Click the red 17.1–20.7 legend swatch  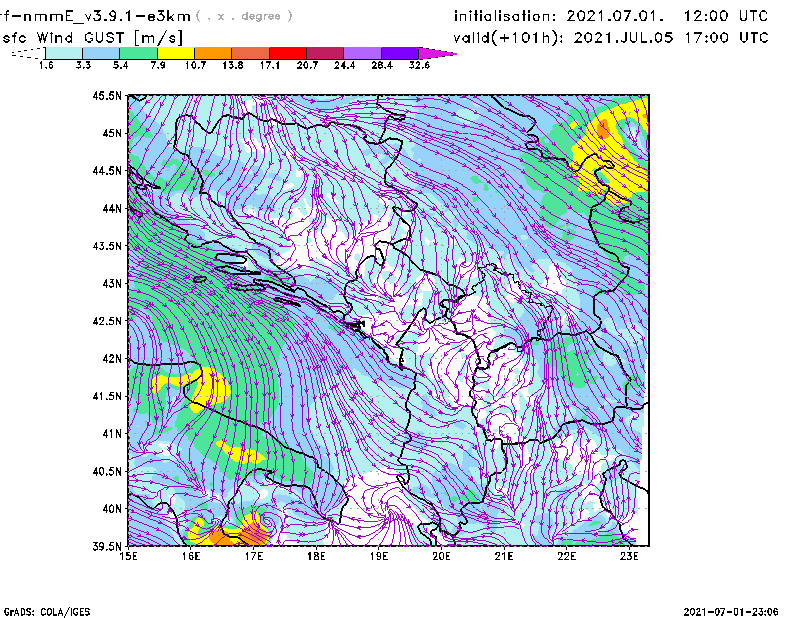(288, 53)
